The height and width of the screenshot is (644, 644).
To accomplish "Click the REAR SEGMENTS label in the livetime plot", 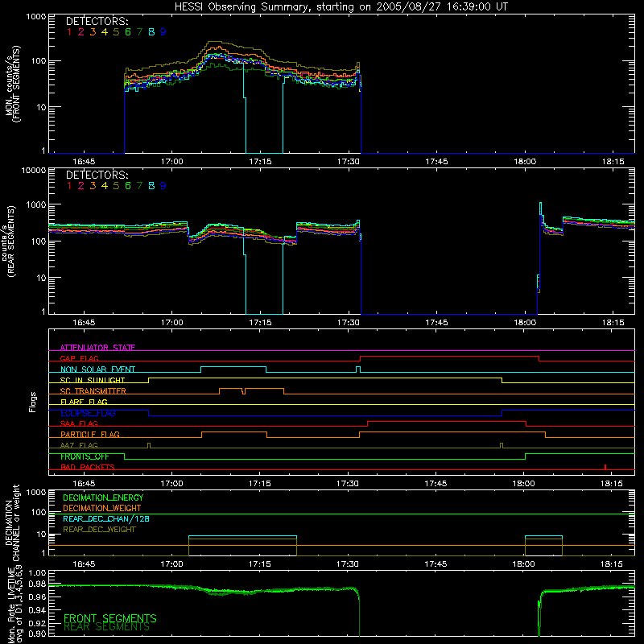I will point(106,627).
